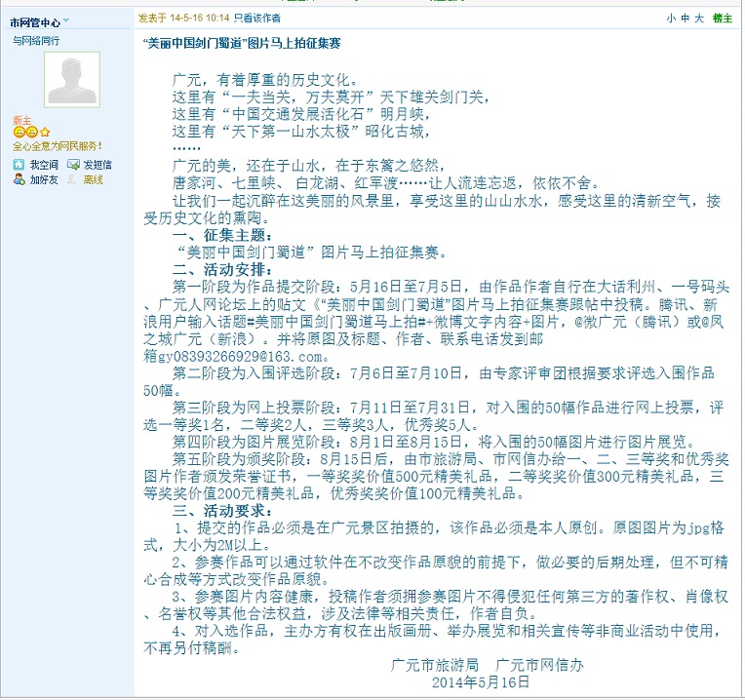Click the star rank icon

tap(45, 132)
